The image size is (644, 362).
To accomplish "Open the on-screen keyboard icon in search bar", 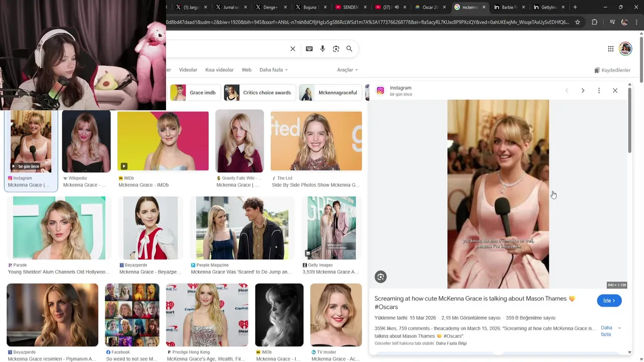I will 309,49.
